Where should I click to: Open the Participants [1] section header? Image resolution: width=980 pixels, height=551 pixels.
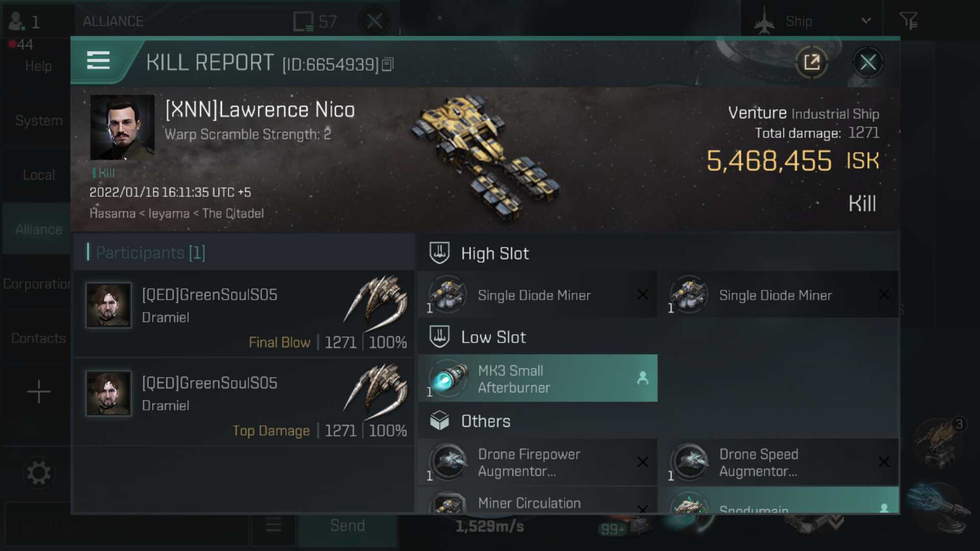point(151,253)
